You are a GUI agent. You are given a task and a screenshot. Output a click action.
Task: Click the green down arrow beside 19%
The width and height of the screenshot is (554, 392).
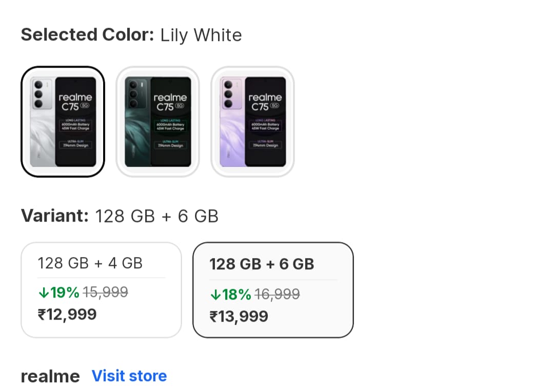[x=44, y=293]
